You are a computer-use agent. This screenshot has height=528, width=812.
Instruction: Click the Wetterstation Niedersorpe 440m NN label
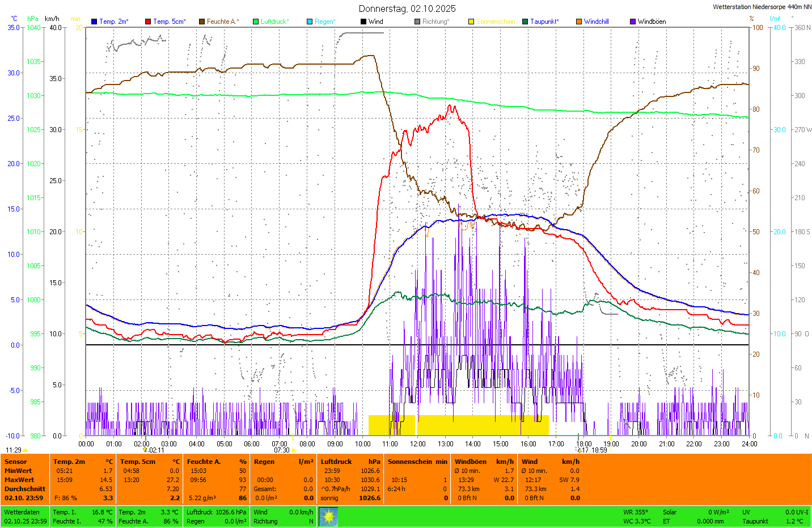click(x=762, y=7)
